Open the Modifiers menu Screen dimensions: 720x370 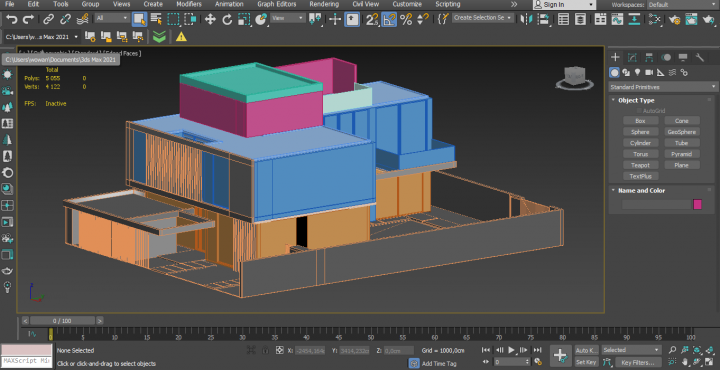point(189,4)
